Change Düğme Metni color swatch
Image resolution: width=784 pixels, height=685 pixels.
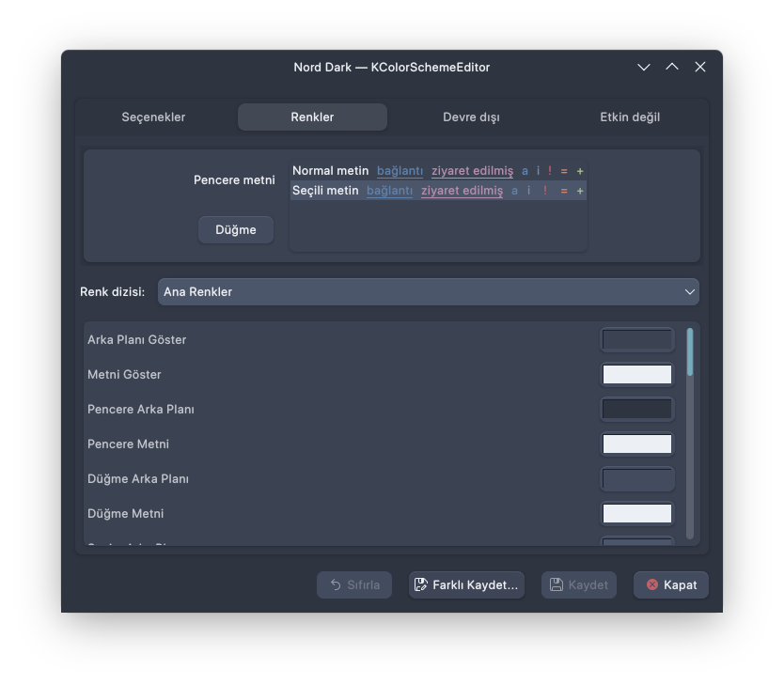tap(637, 514)
